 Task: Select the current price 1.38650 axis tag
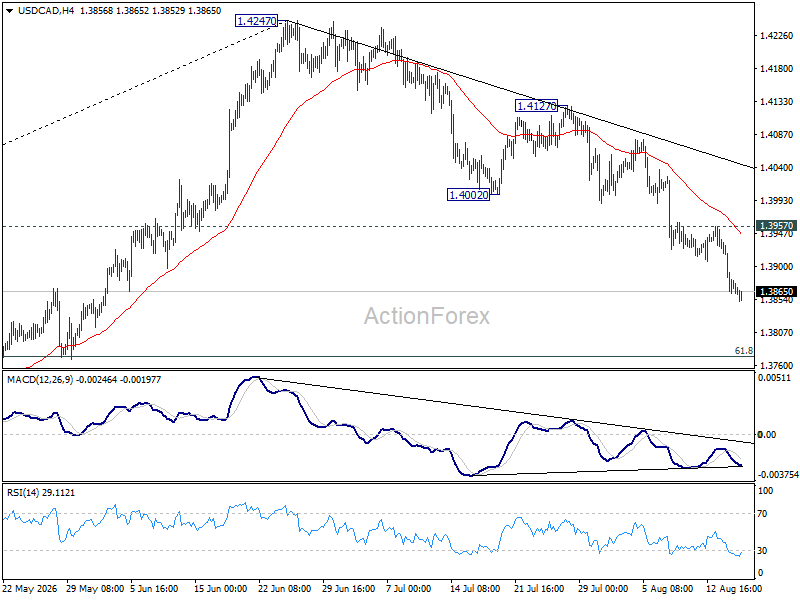[776, 292]
